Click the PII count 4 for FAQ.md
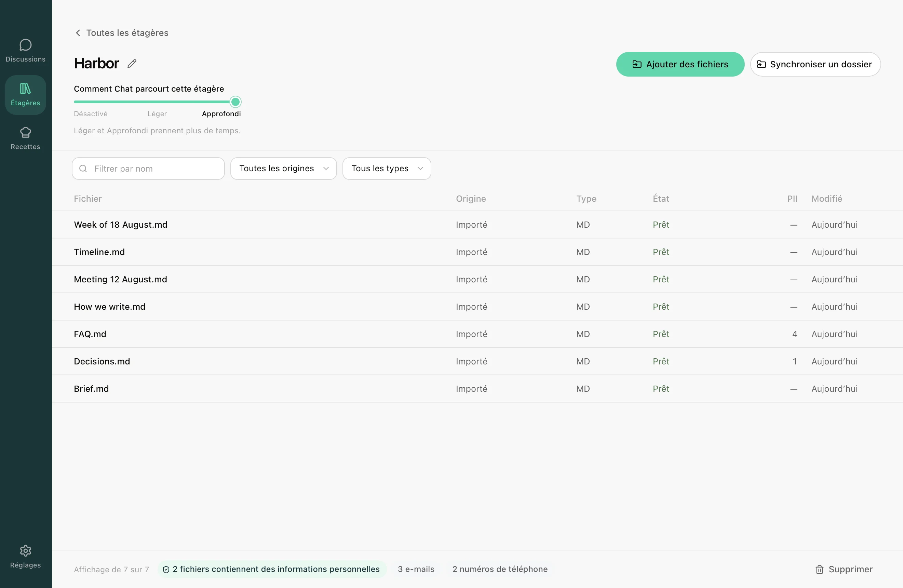This screenshot has height=588, width=903. click(x=795, y=334)
